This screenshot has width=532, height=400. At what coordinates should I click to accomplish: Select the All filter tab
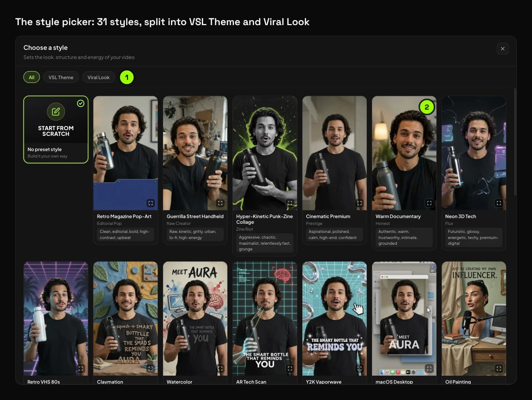(x=32, y=77)
